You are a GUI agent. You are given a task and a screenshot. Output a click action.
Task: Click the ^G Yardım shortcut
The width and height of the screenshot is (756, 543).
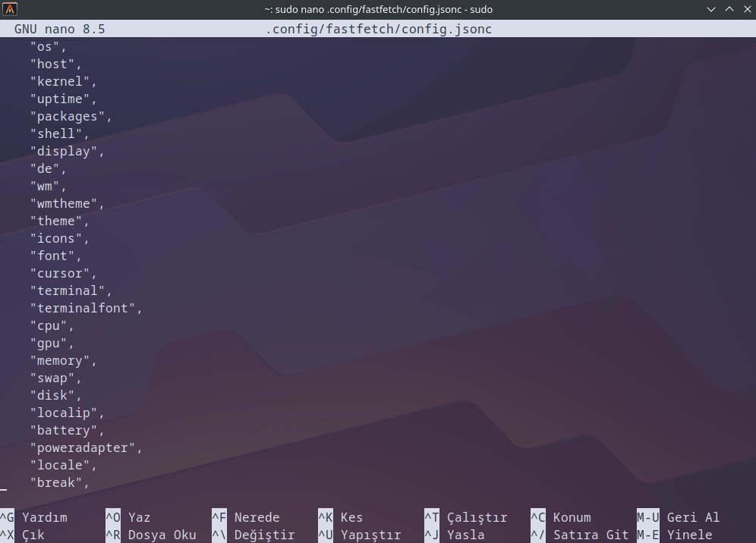(x=33, y=517)
